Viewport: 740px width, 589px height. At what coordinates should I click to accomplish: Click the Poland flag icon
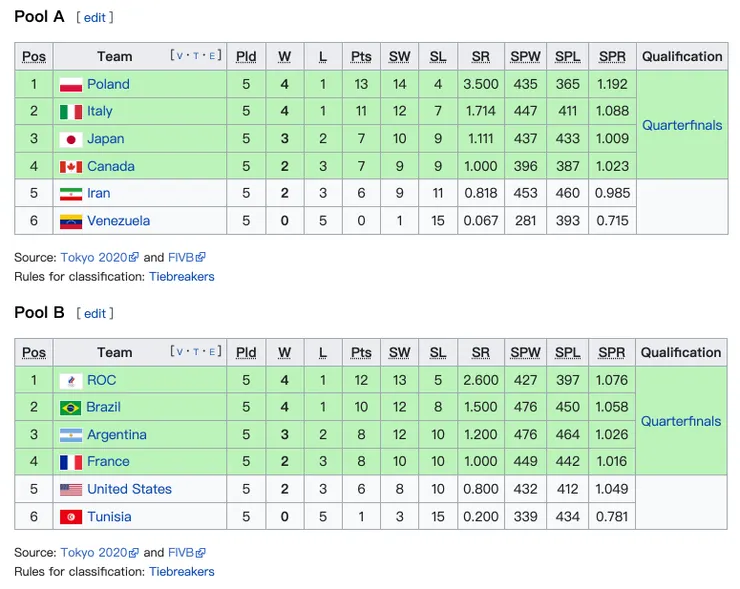click(70, 84)
